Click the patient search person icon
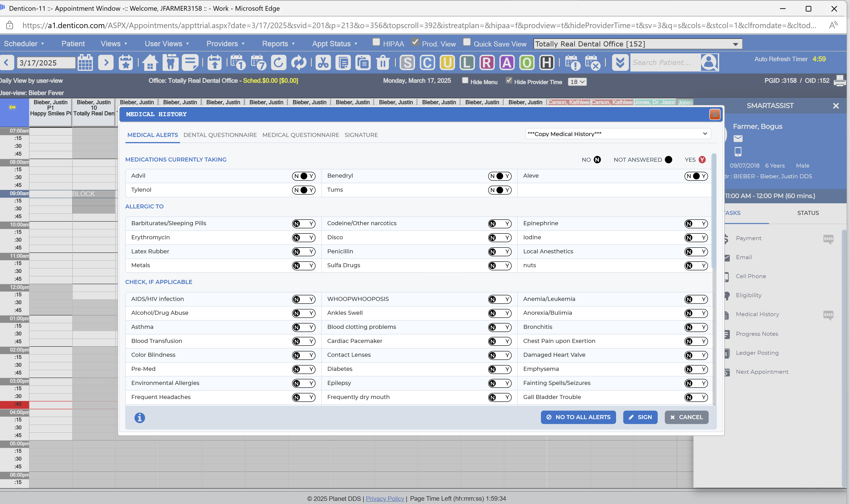Screen dimensions: 850x504 (x=709, y=63)
